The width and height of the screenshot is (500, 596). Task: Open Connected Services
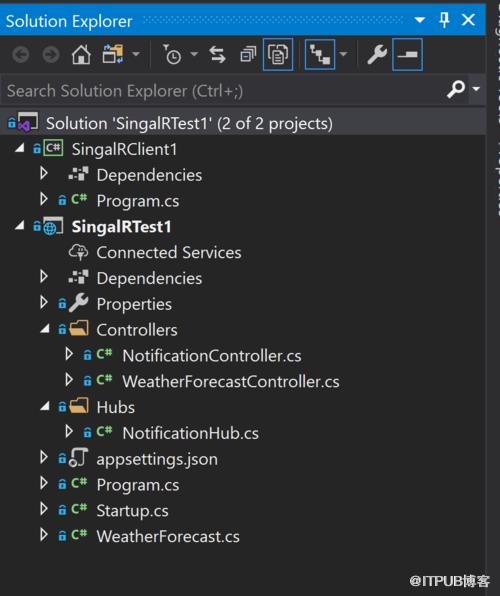tap(169, 252)
